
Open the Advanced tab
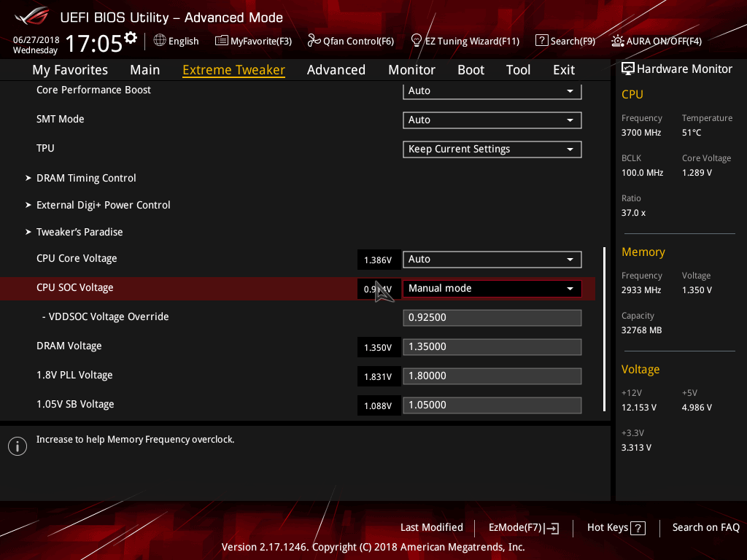point(336,70)
